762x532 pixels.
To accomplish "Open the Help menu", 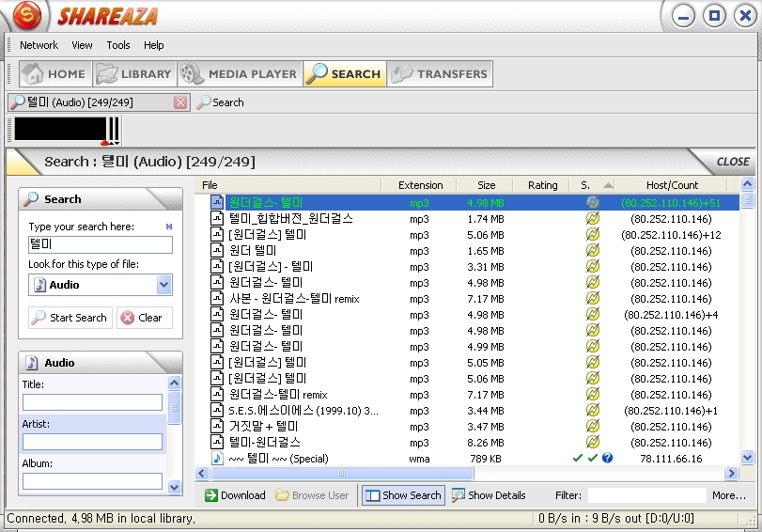I will [x=153, y=45].
